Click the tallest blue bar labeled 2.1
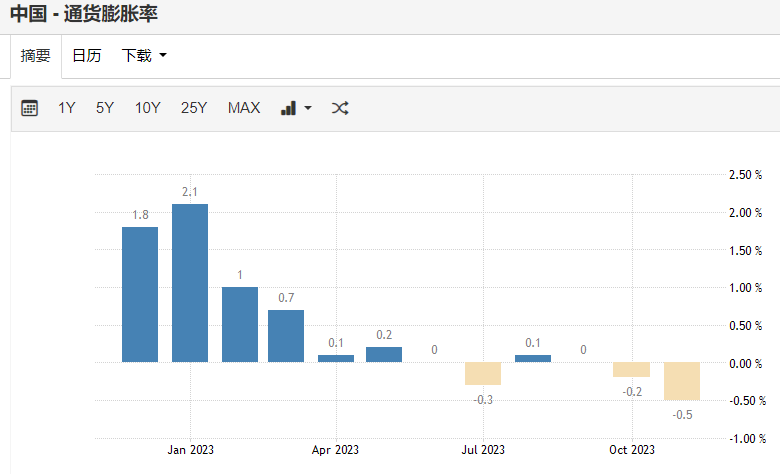This screenshot has height=474, width=780. 190,283
